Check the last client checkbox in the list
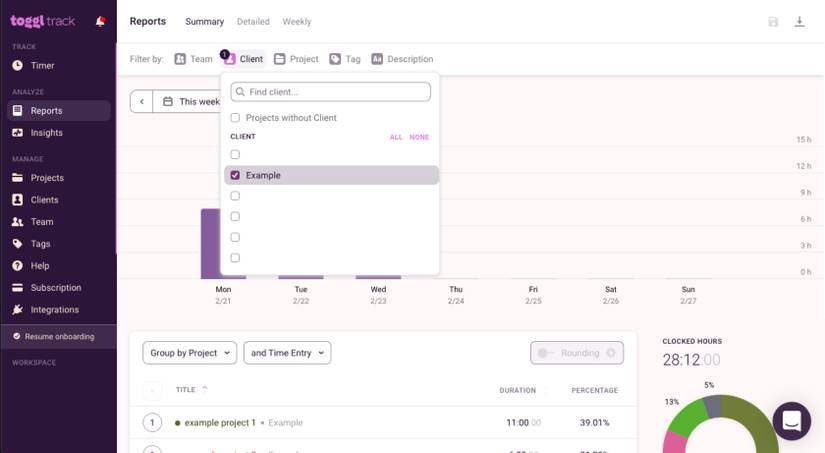 pos(235,258)
